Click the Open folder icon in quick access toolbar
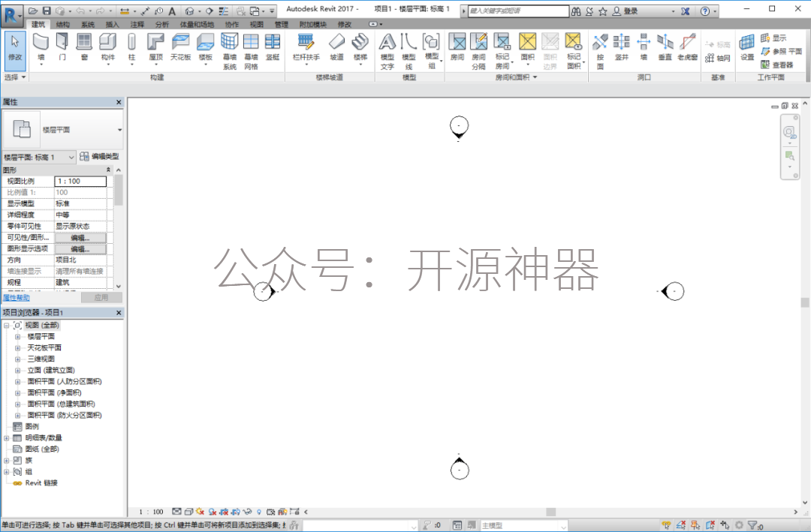This screenshot has height=532, width=811. click(33, 11)
